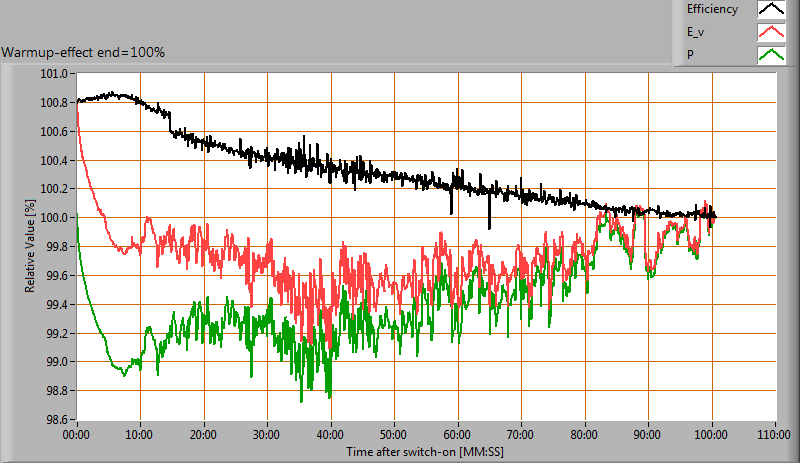Select the P legend label
Image resolution: width=800 pixels, height=463 pixels.
[690, 54]
